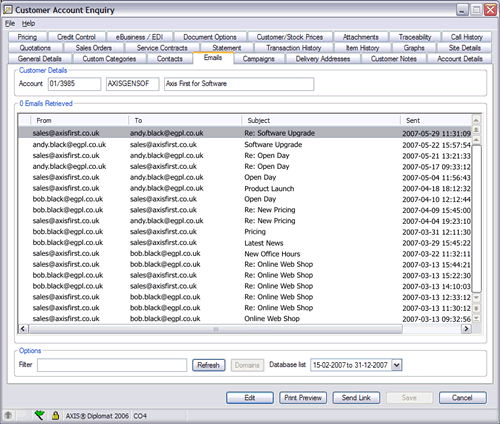
Task: Select the Customer/Stock Prices tab
Action: pos(290,37)
